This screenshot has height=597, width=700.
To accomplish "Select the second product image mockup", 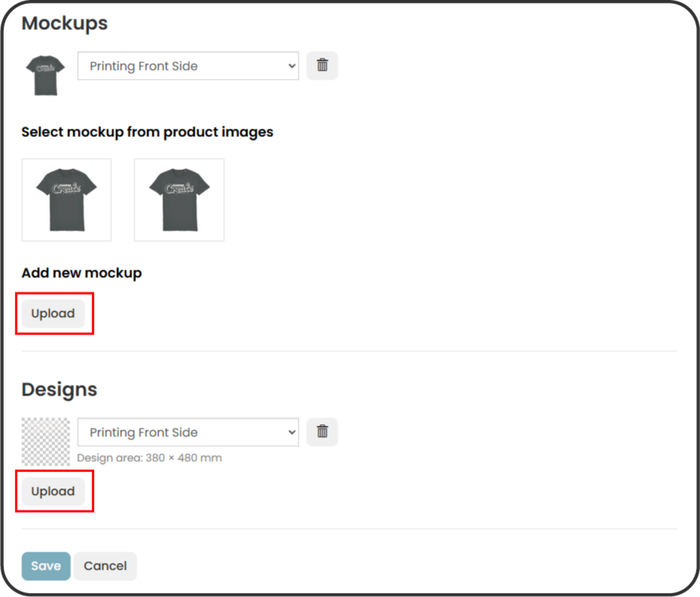I will coord(178,199).
